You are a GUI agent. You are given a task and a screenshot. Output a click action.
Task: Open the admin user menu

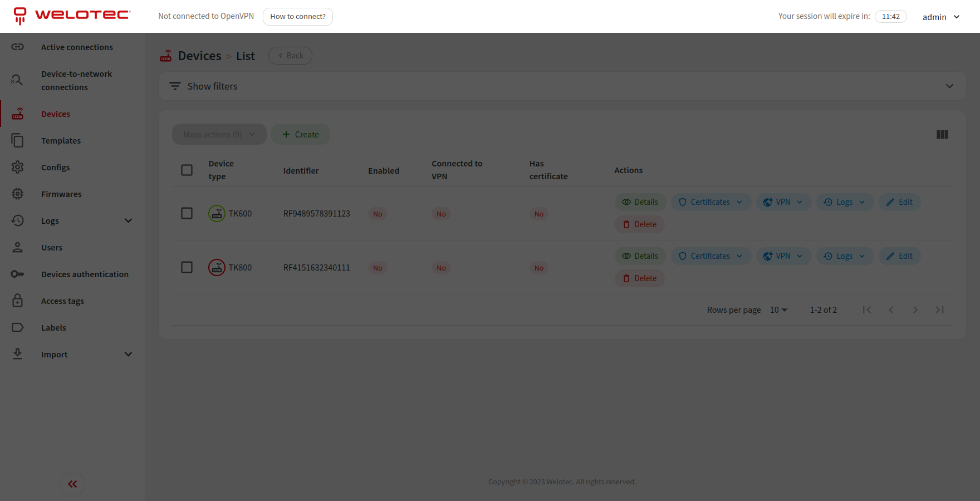[x=941, y=17]
